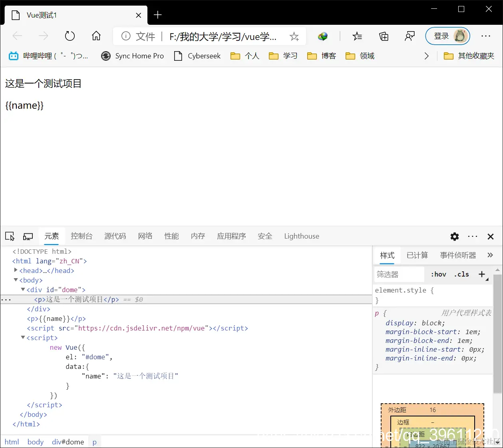Open the 其他收藏夹 folder
This screenshot has height=448, width=503.
[x=469, y=56]
